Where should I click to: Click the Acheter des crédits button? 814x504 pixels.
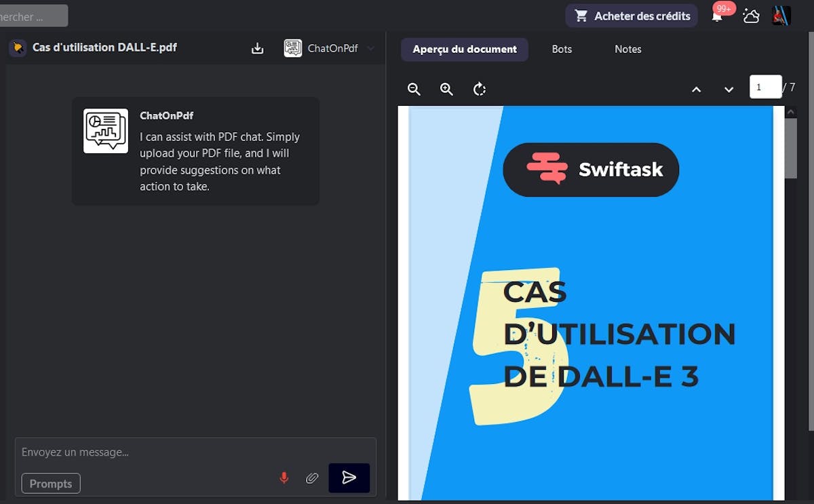coord(631,16)
